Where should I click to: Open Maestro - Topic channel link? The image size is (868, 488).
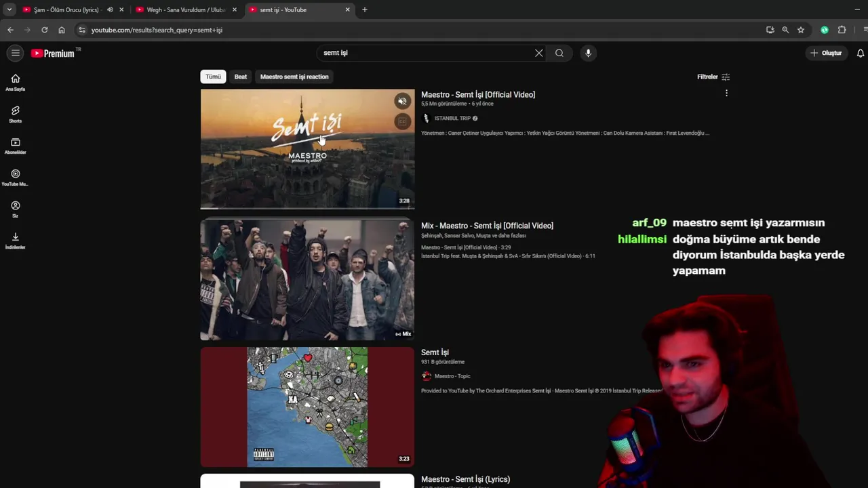[452, 376]
